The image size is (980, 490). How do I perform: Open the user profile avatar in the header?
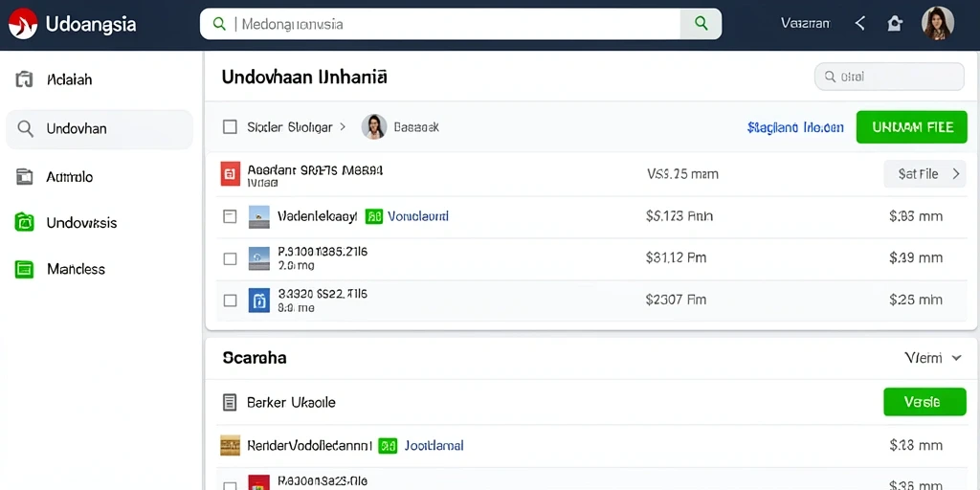[938, 24]
